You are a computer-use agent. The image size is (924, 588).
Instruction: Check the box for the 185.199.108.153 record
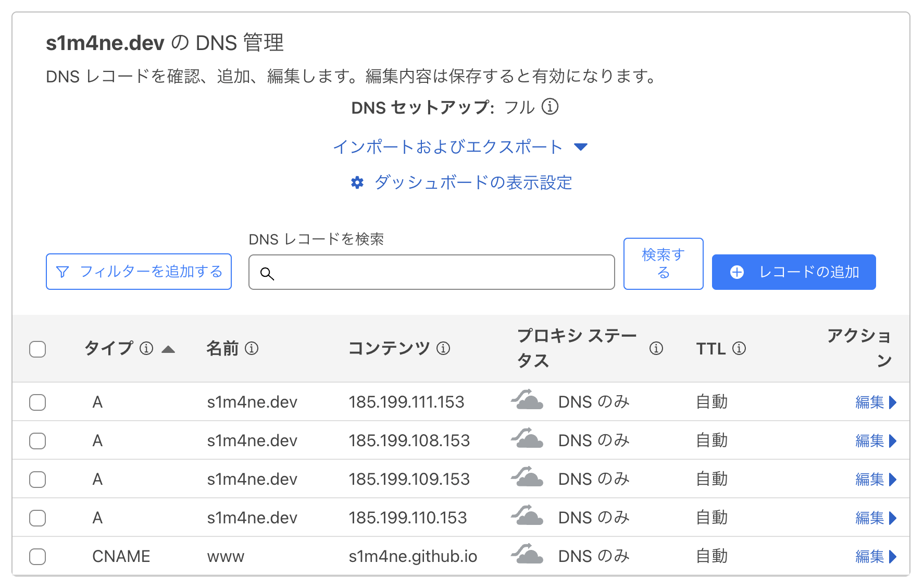[x=38, y=441]
